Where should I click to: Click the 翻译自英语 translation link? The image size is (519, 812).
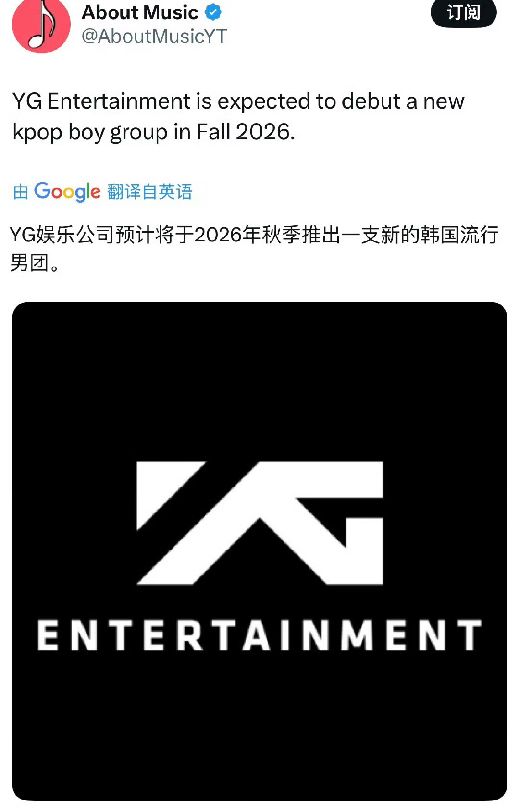pyautogui.click(x=149, y=192)
